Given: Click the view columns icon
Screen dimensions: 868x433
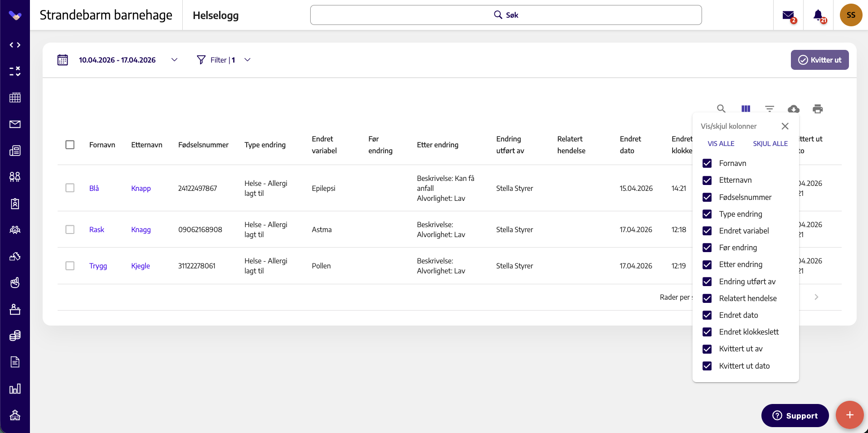Looking at the screenshot, I should pyautogui.click(x=746, y=108).
